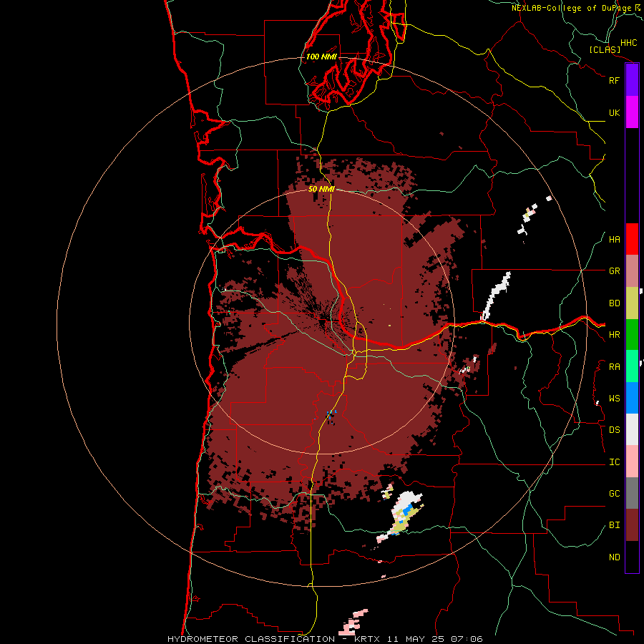The width and height of the screenshot is (644, 644).
Task: Pick the yellow BD legend color swatch
Action: coord(632,303)
